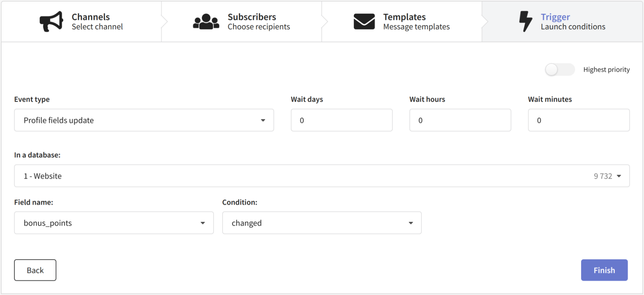
Task: Go to the Subscribers step tab
Action: click(242, 22)
